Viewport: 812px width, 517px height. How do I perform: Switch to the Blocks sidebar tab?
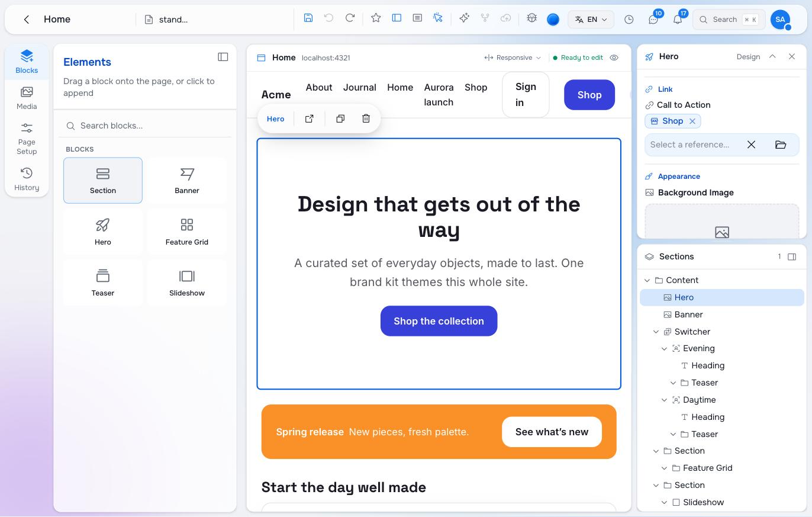[27, 62]
